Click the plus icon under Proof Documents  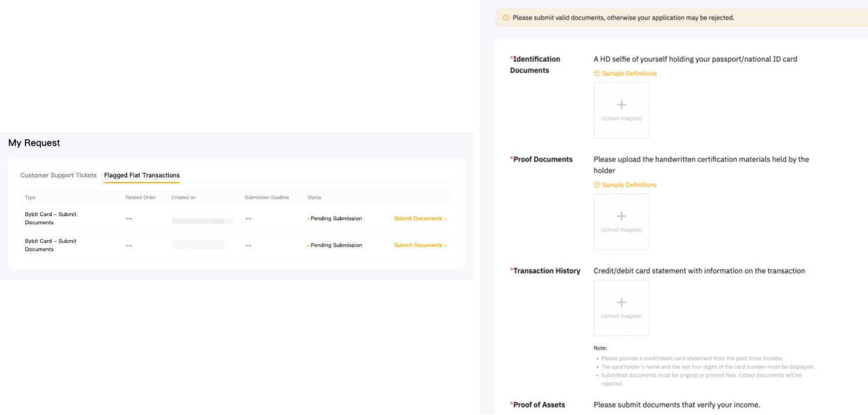coord(621,216)
